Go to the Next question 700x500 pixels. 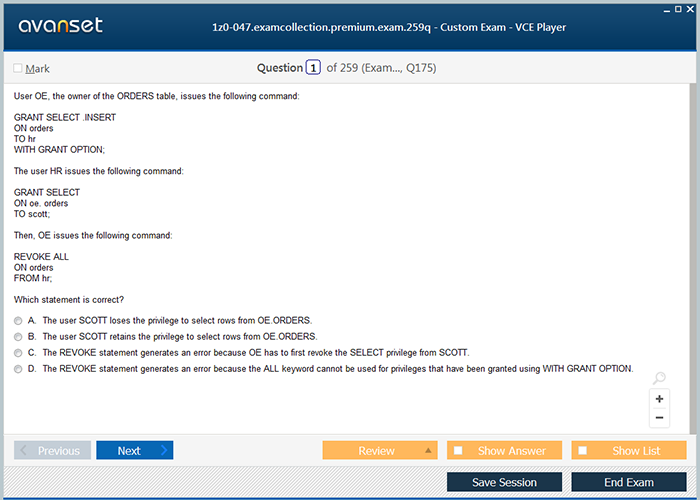point(134,451)
